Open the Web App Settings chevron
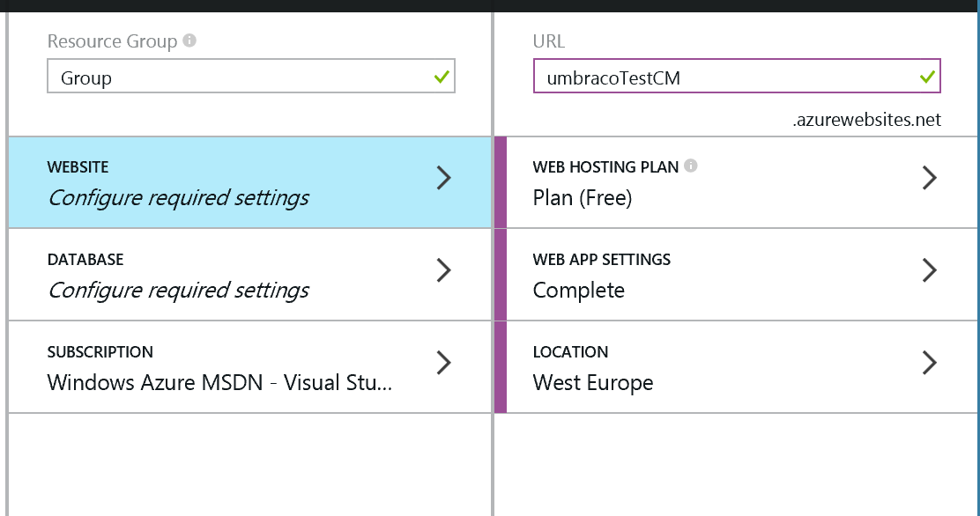The image size is (980, 516). 930,270
